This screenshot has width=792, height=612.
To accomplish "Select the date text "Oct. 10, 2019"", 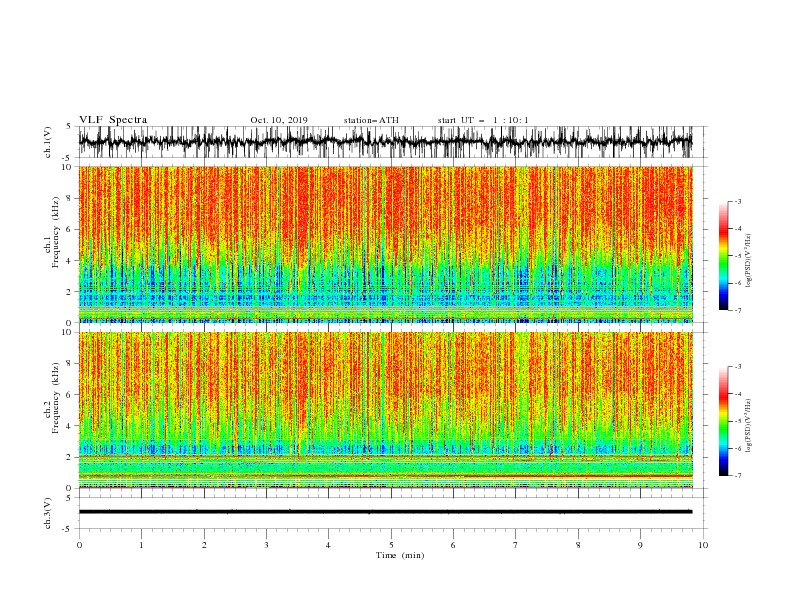I will click(279, 120).
